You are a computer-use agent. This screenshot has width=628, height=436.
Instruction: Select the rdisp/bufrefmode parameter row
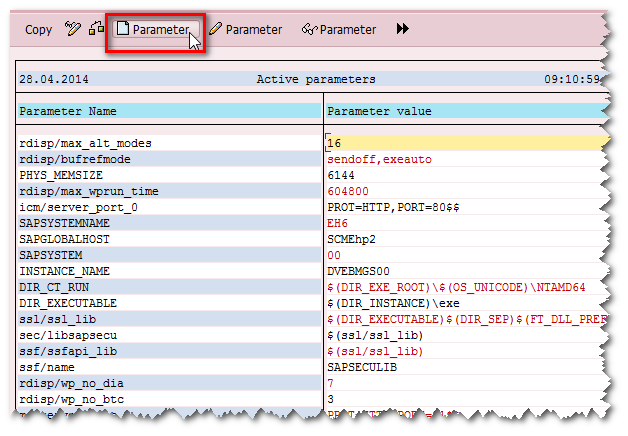[76, 159]
